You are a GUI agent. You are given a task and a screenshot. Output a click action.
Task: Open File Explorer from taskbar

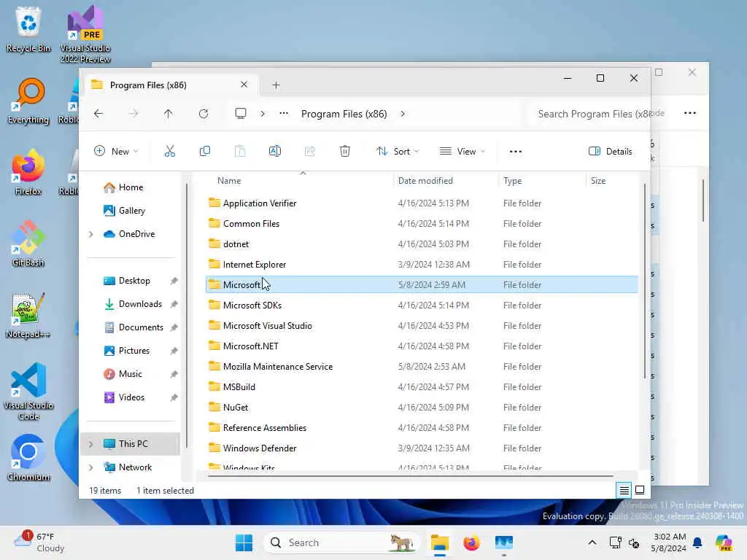point(439,542)
